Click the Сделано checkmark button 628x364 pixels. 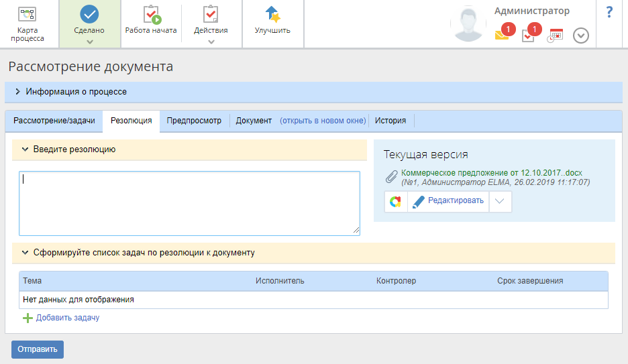89,17
